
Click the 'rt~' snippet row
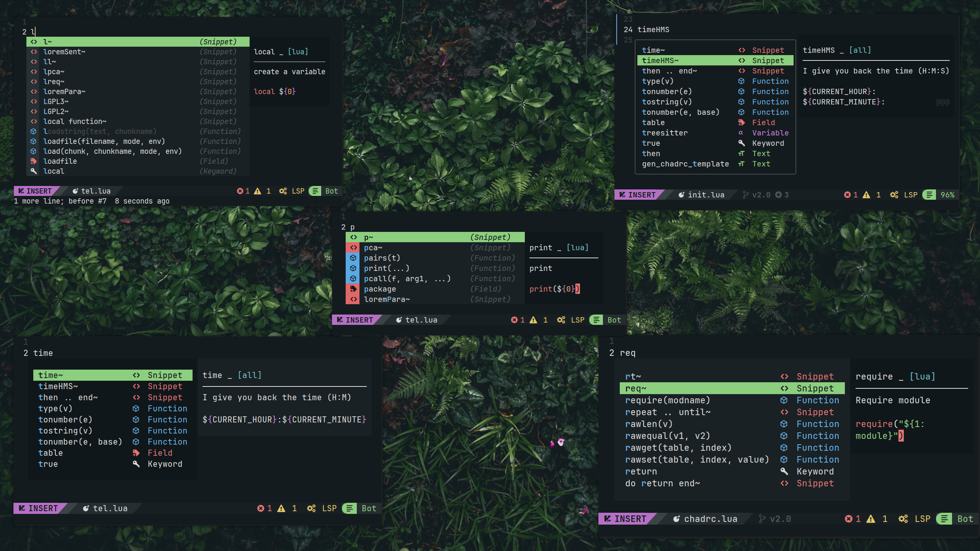click(732, 377)
